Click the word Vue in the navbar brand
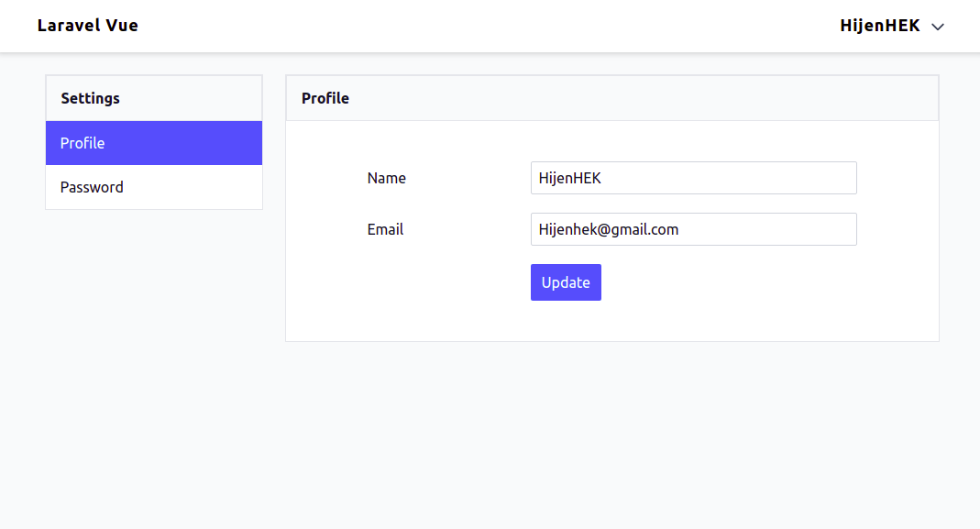 coord(121,26)
